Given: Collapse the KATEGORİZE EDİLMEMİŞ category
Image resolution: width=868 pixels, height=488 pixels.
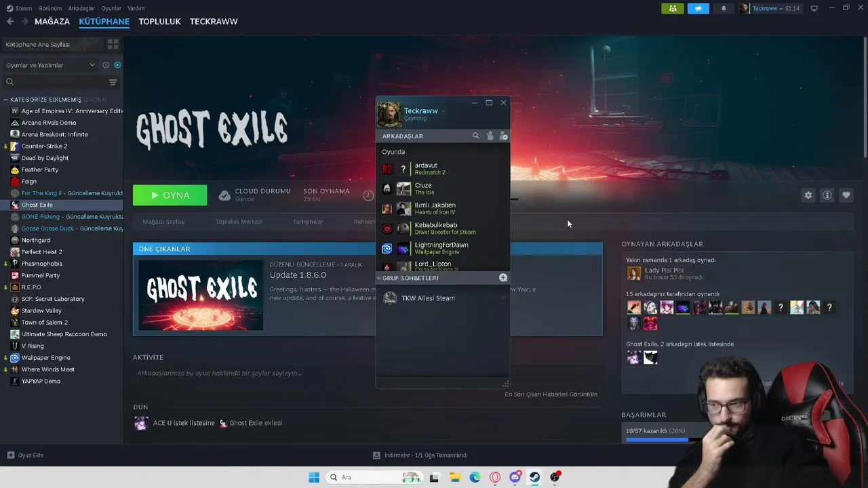Looking at the screenshot, I should 45,100.
